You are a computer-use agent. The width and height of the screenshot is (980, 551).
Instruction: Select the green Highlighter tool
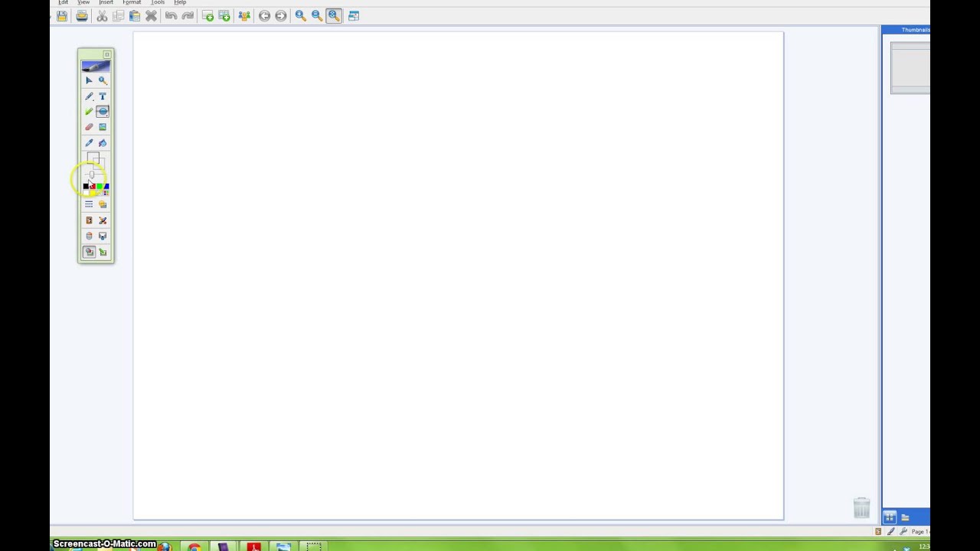click(x=89, y=112)
